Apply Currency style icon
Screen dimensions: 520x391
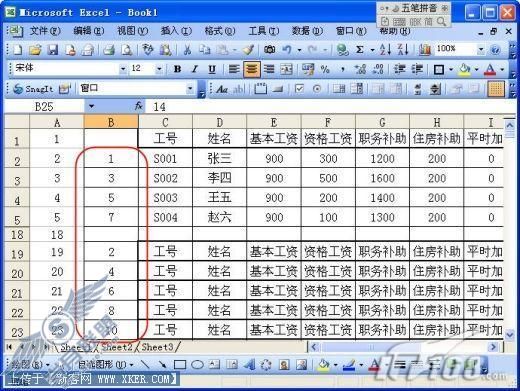[x=308, y=69]
